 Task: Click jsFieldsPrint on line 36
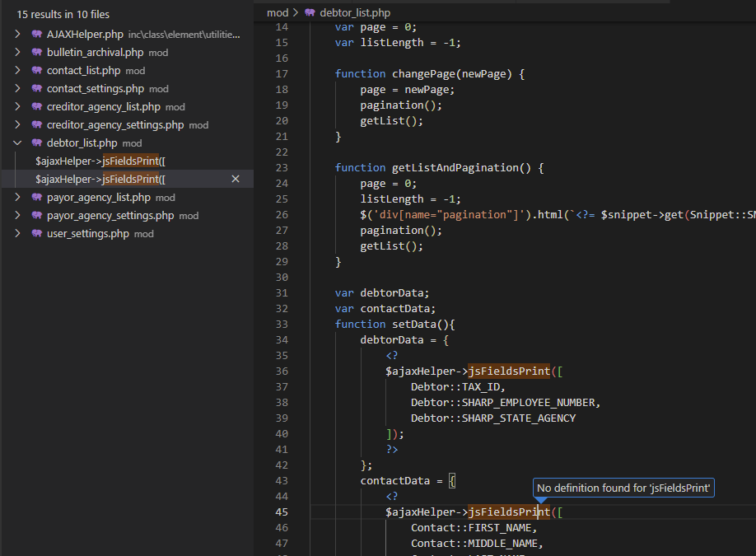[509, 371]
